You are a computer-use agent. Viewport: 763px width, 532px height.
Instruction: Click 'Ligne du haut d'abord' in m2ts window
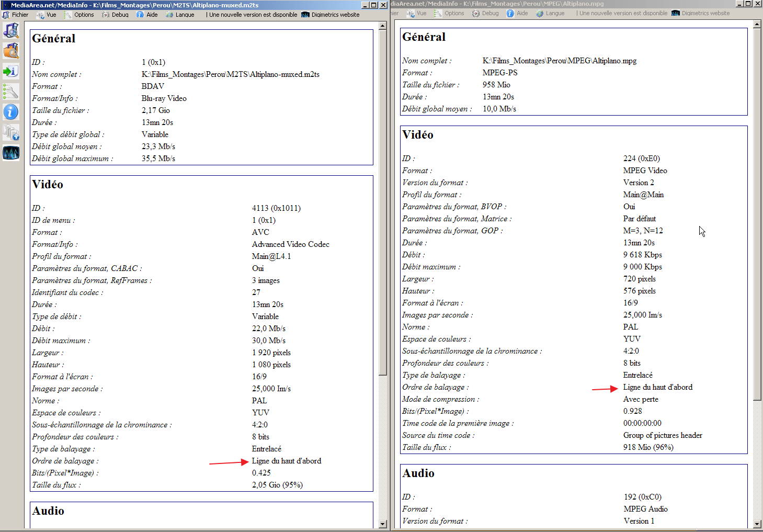pos(287,461)
